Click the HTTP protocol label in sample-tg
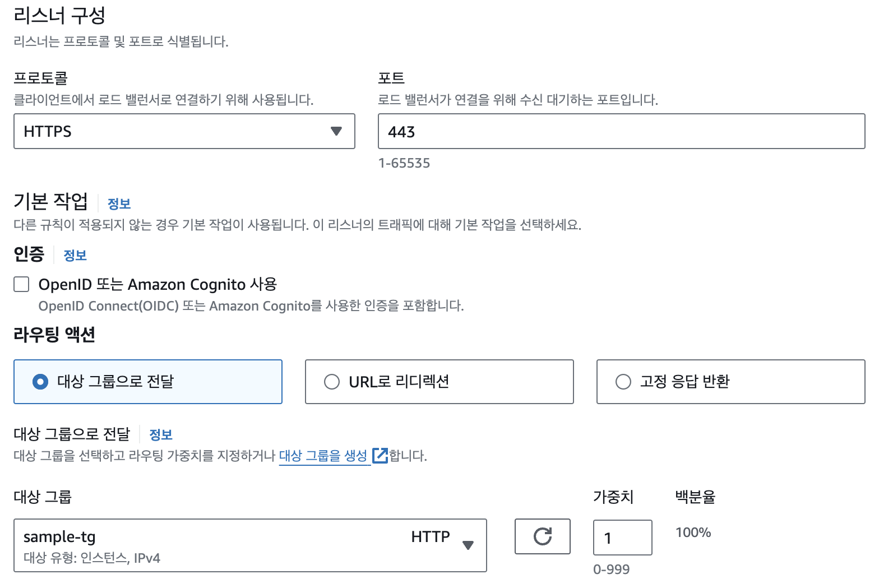The image size is (879, 588). (430, 536)
